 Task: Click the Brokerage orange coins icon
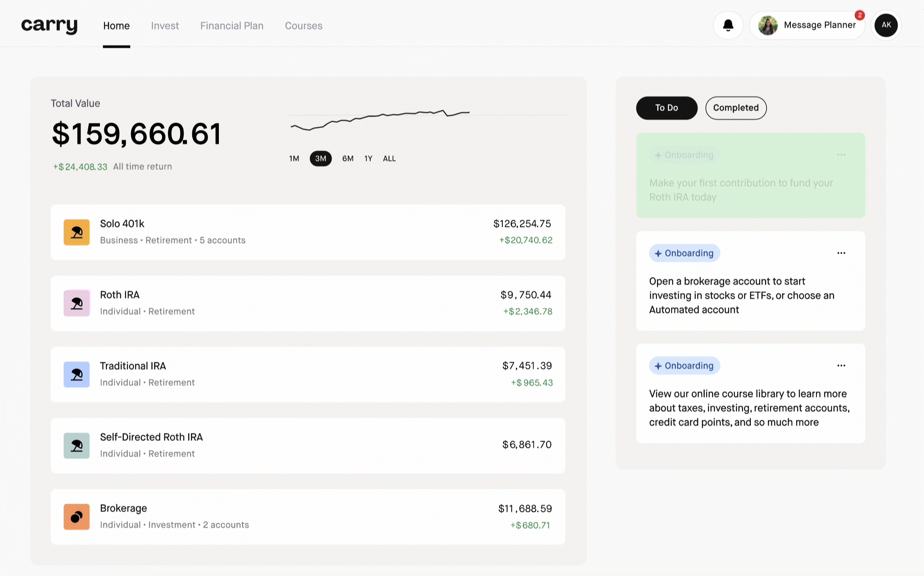76,517
